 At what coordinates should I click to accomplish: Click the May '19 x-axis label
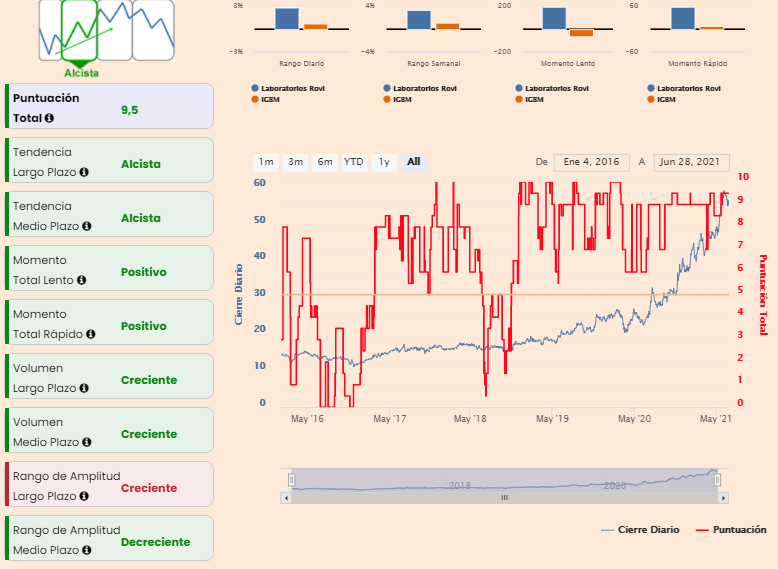tap(552, 419)
